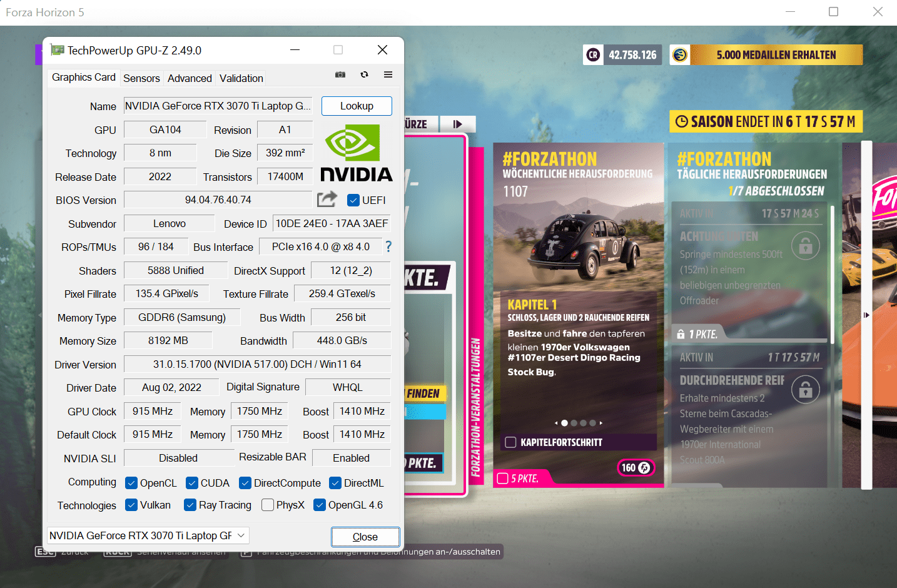
Task: Click the Close button in GPU-Z
Action: [x=365, y=537]
